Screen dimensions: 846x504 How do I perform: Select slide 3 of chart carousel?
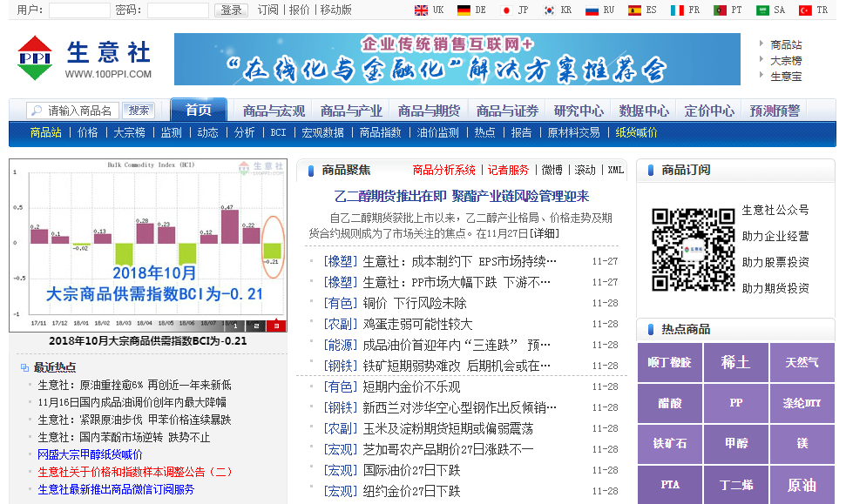click(277, 326)
